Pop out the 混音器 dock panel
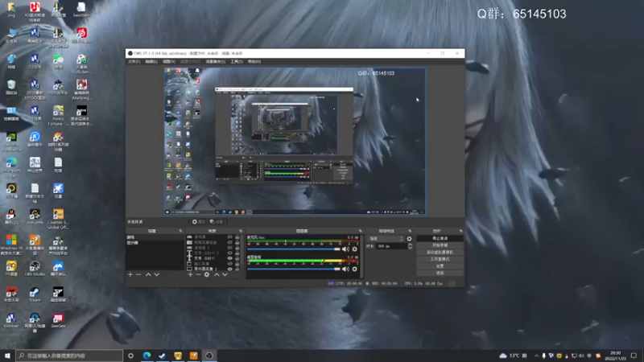 tap(361, 231)
